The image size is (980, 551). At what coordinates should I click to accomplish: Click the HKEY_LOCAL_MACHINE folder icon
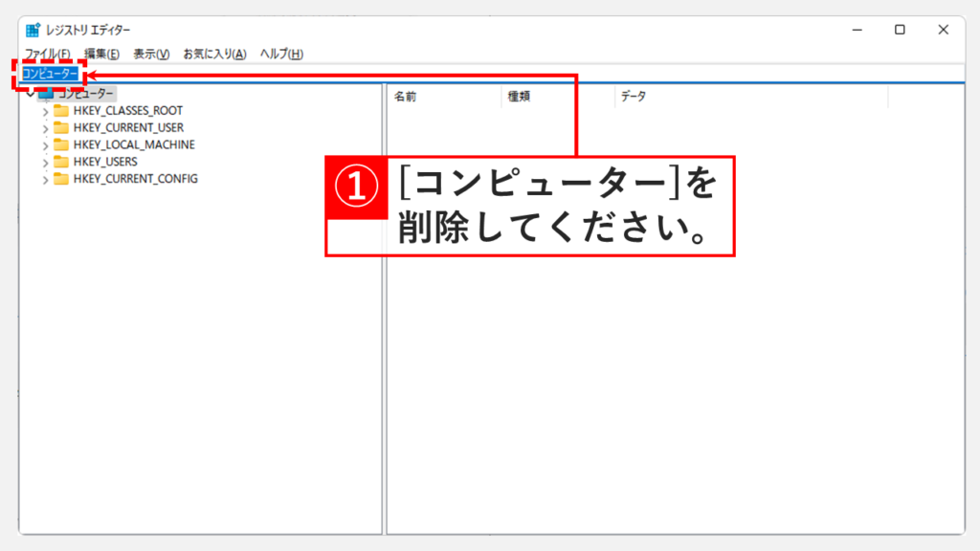(x=60, y=144)
